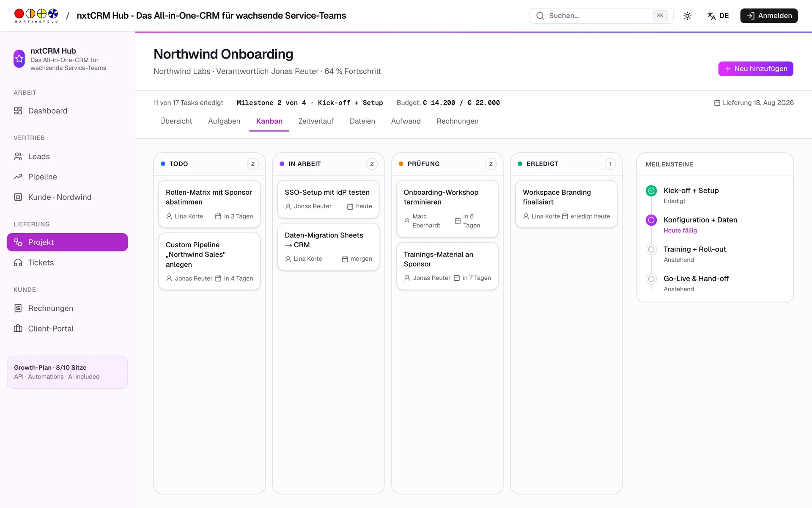812x508 pixels.
Task: Toggle the light/dark theme sun icon
Action: point(687,16)
